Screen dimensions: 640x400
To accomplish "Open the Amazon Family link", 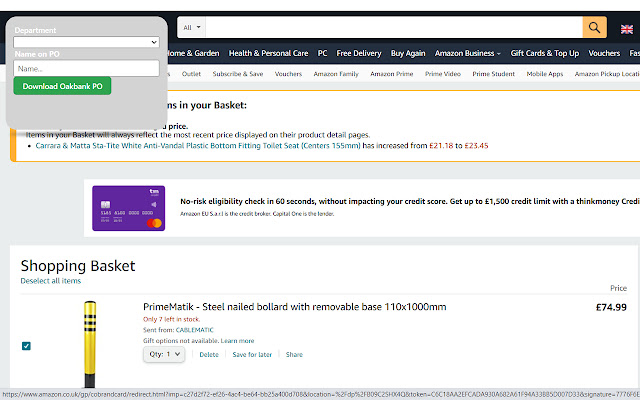I will (x=336, y=74).
